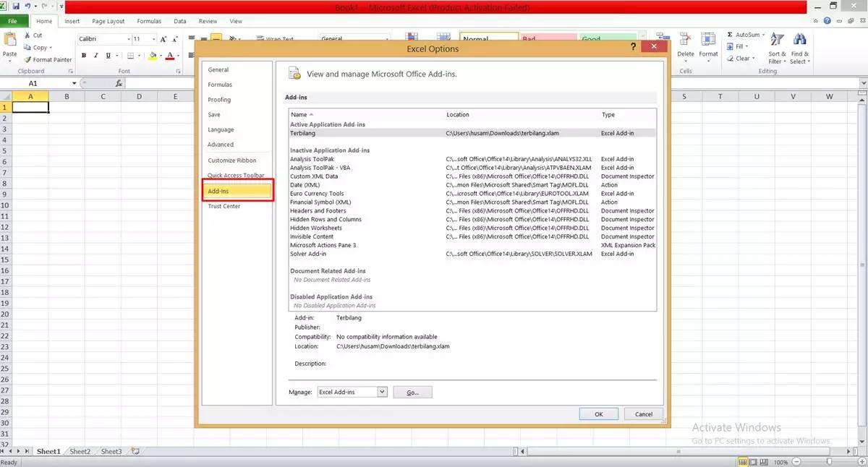Select Euro Currency Tools row
The width and height of the screenshot is (868, 467).
pos(472,194)
